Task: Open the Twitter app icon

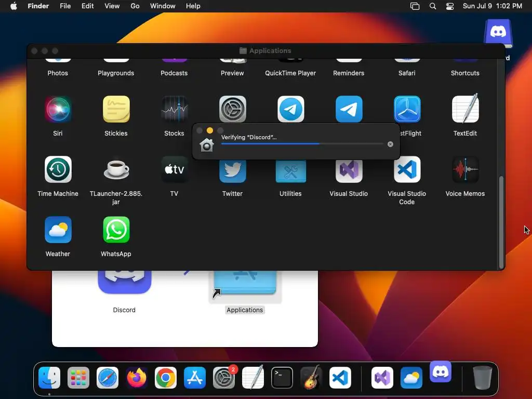Action: point(232,171)
